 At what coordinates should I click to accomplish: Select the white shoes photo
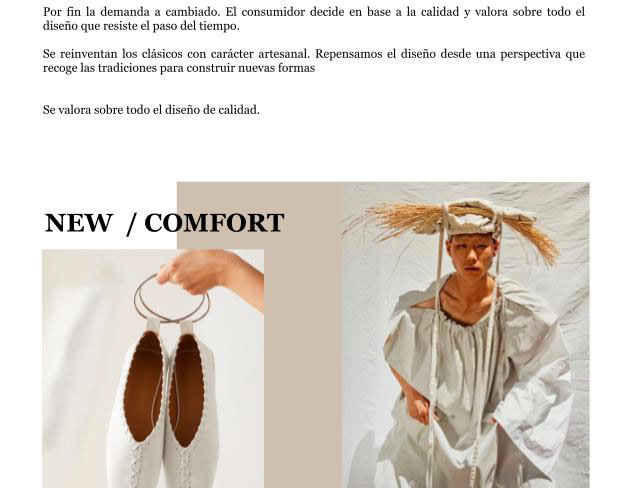[153, 369]
